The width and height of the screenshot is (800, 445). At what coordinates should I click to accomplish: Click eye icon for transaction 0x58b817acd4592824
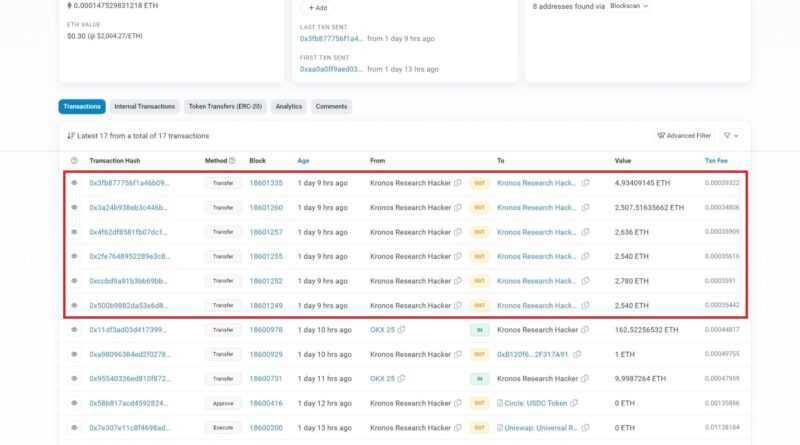[74, 402]
